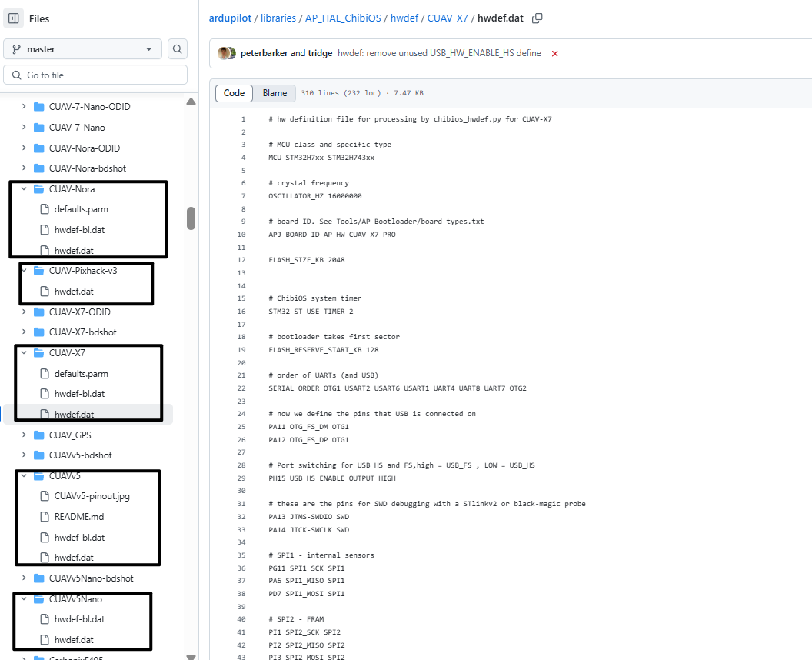
Task: Click the search files magnifier icon
Action: (178, 49)
